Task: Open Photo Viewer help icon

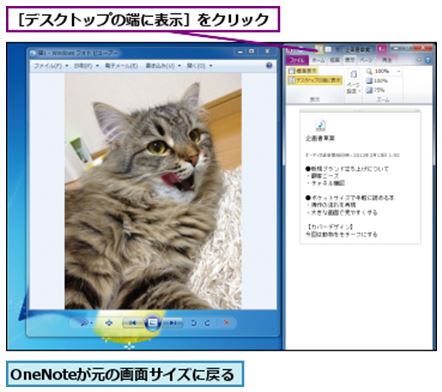Action: click(x=269, y=65)
